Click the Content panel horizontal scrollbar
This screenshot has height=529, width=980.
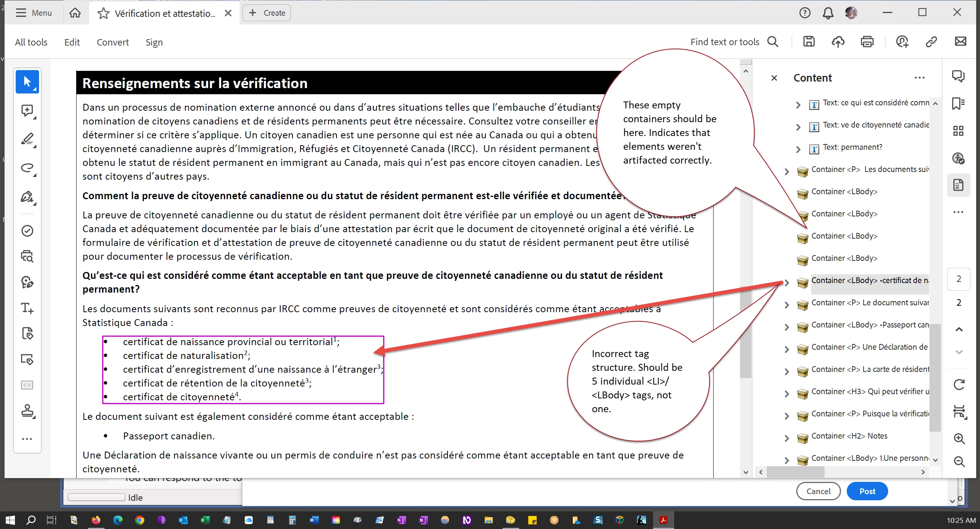click(795, 472)
